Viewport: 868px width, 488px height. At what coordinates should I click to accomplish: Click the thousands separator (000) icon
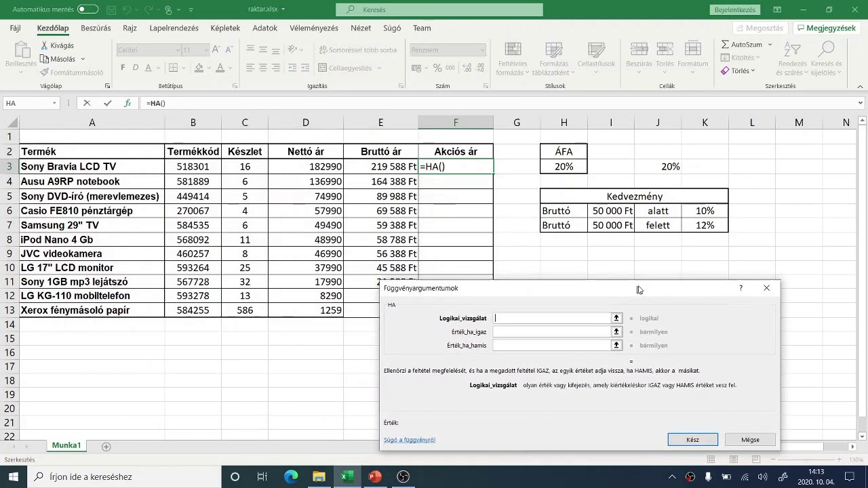(450, 68)
